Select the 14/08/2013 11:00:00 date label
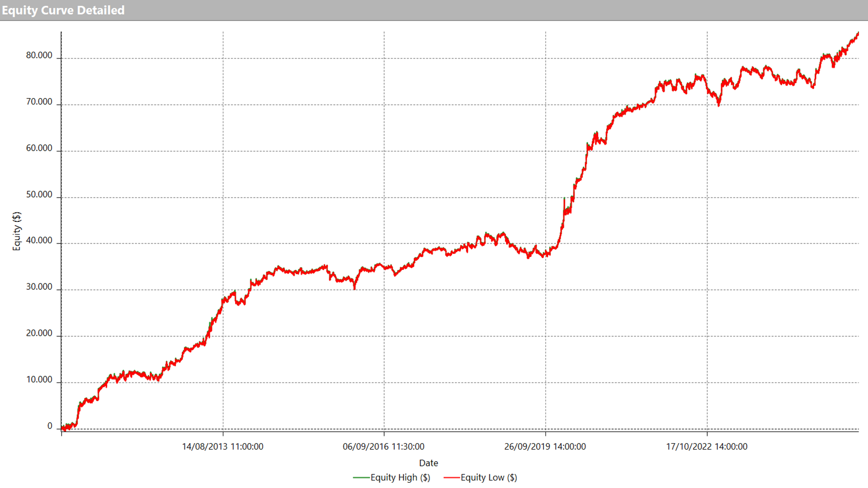Image resolution: width=868 pixels, height=488 pixels. pyautogui.click(x=222, y=446)
